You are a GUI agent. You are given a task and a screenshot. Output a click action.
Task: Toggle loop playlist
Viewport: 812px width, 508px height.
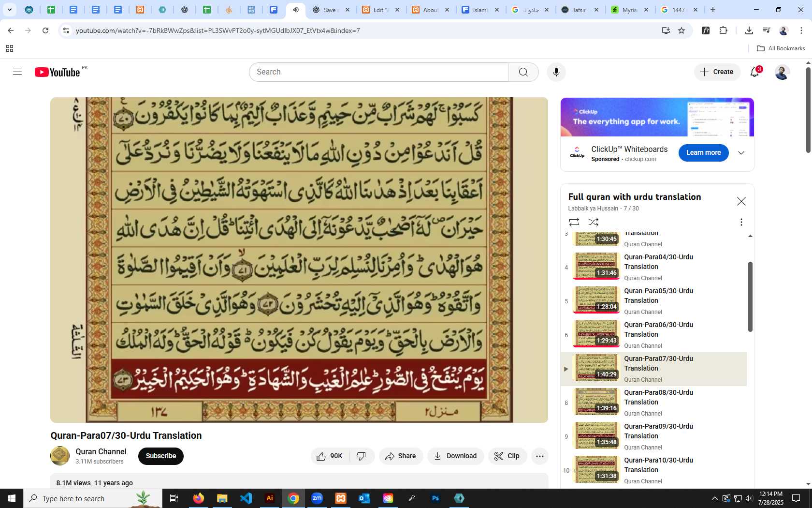pos(574,222)
